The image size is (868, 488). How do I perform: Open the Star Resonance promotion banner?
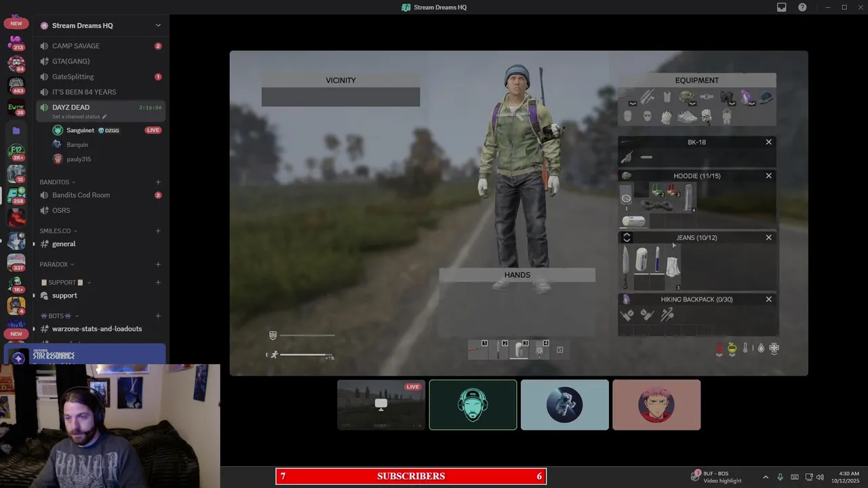(85, 354)
